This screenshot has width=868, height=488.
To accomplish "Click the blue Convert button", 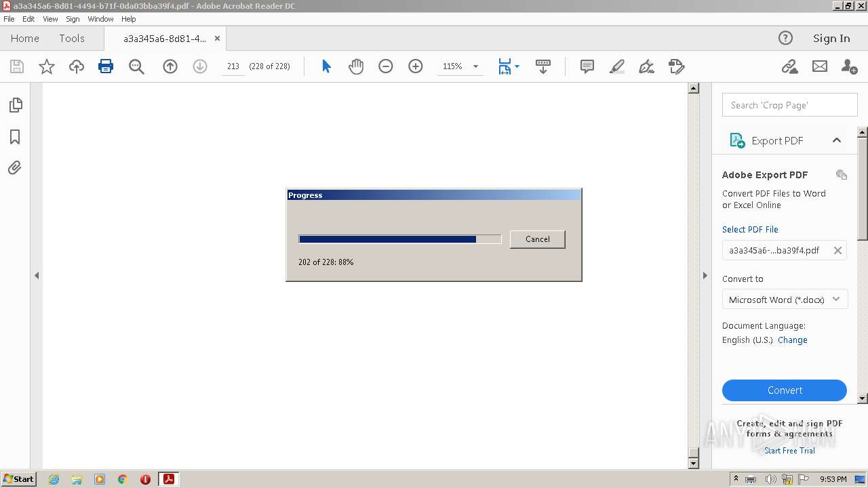I will pyautogui.click(x=785, y=390).
